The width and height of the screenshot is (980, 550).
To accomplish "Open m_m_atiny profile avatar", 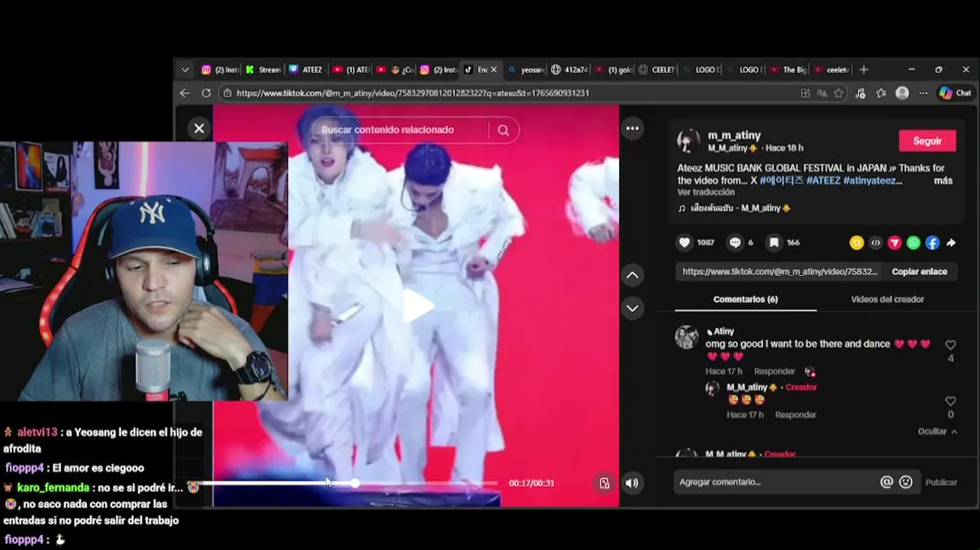I will pos(688,141).
